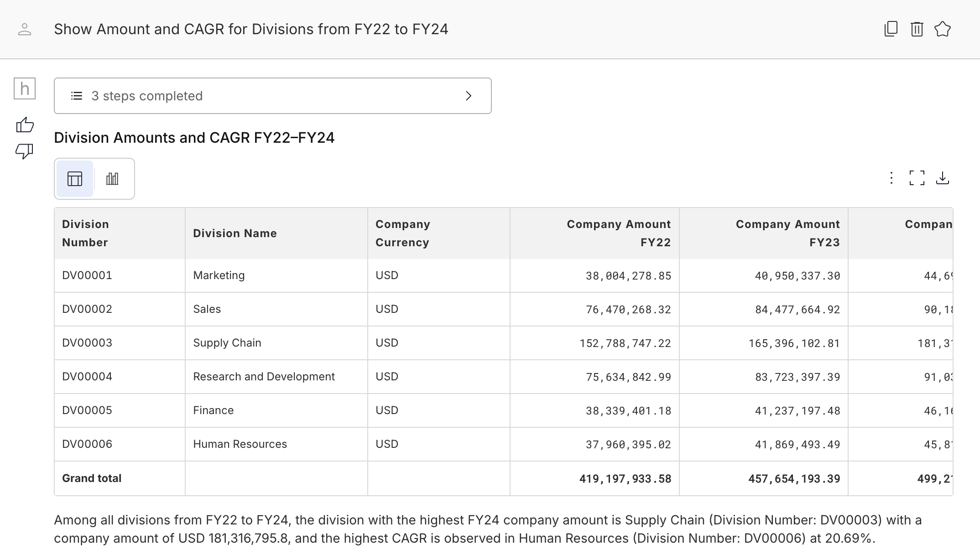Download the Division Amounts table
980x560 pixels.
[x=943, y=178]
